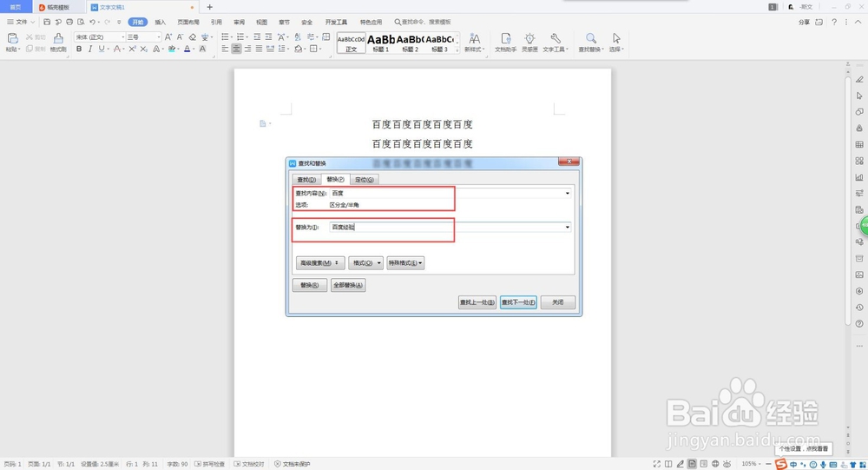Switch to the References (引用) tab
The height and width of the screenshot is (470, 868).
pos(216,23)
